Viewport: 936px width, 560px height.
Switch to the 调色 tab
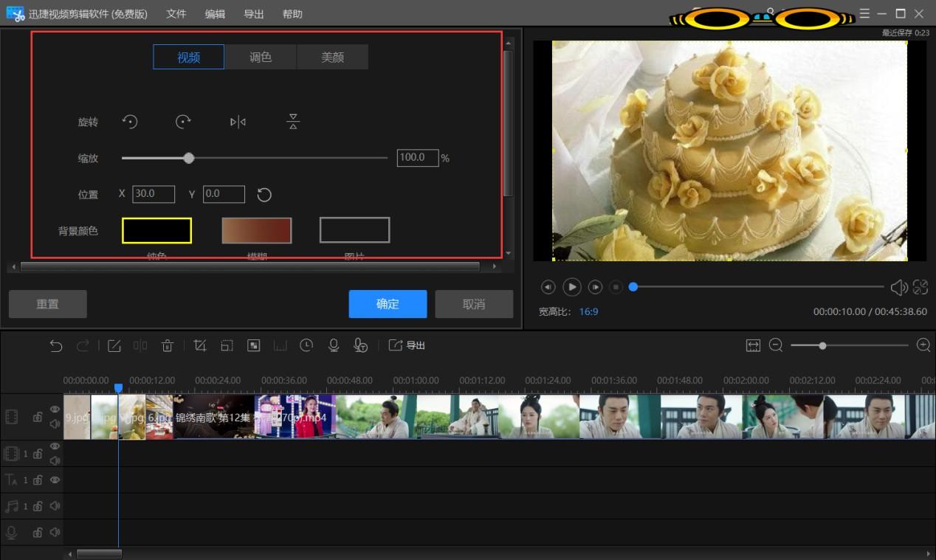[261, 57]
